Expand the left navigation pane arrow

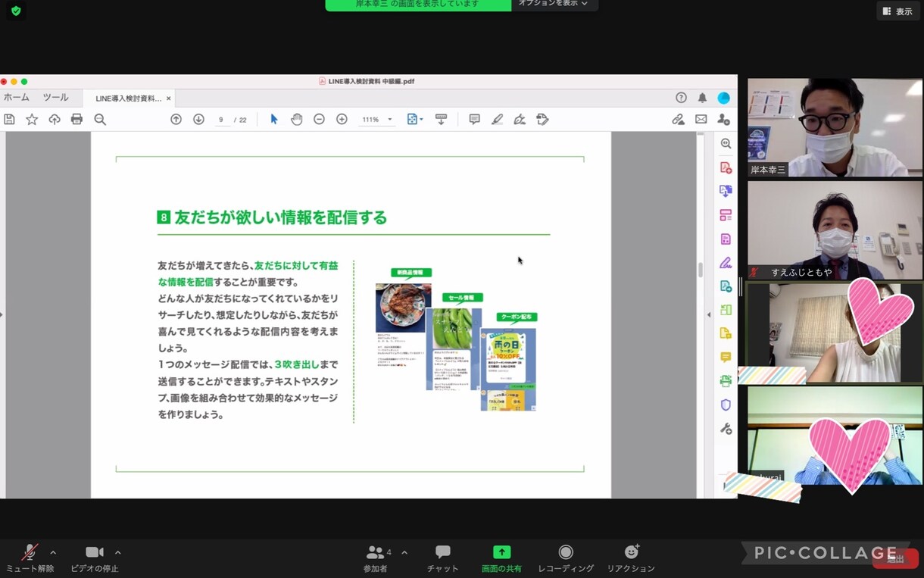pos(2,314)
